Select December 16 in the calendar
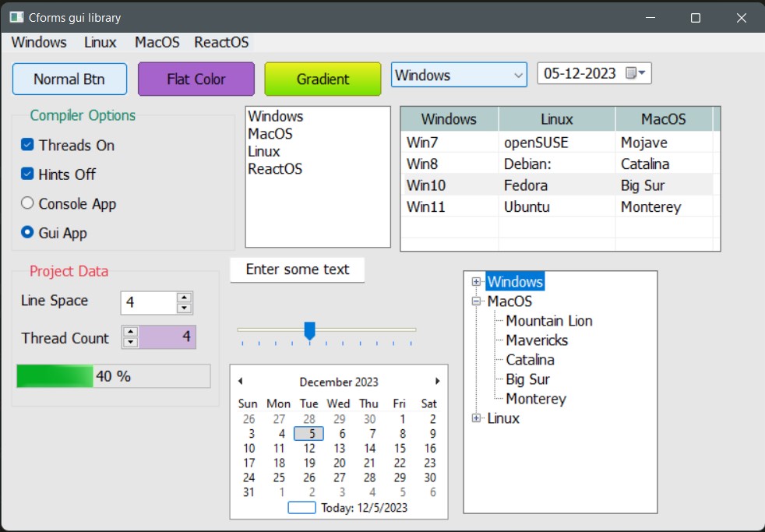 [430, 448]
